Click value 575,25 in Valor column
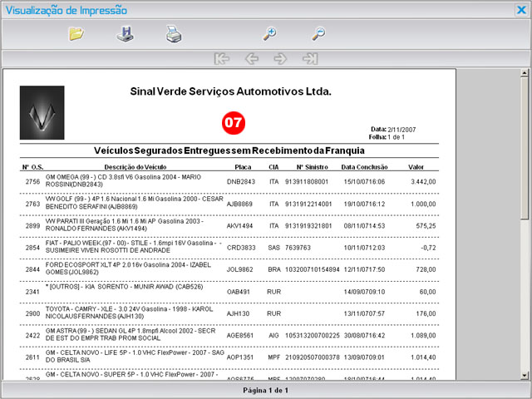Screen dimensions: 532x399 [x=426, y=226]
